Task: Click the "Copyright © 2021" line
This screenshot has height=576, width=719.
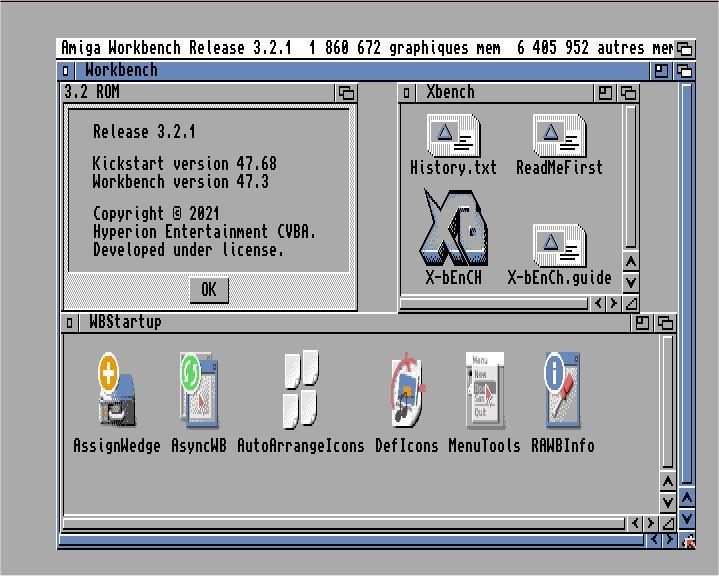Action: tap(156, 214)
